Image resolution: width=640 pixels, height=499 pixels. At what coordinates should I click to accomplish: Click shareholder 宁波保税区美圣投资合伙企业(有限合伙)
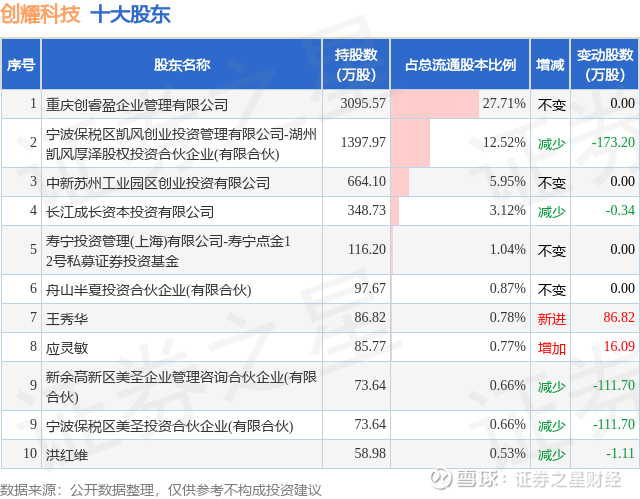(169, 426)
